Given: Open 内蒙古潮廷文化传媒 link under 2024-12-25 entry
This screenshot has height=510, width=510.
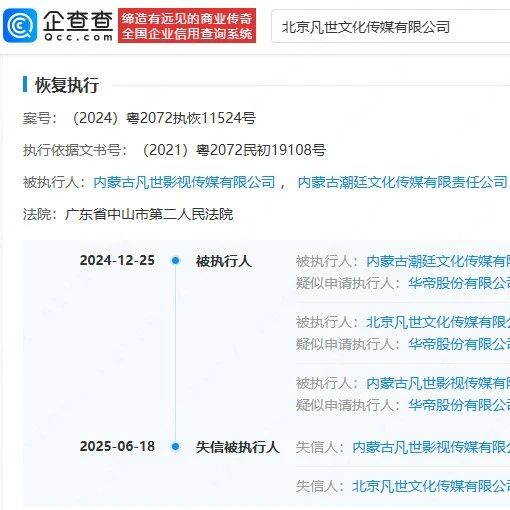Looking at the screenshot, I should coord(438,261).
